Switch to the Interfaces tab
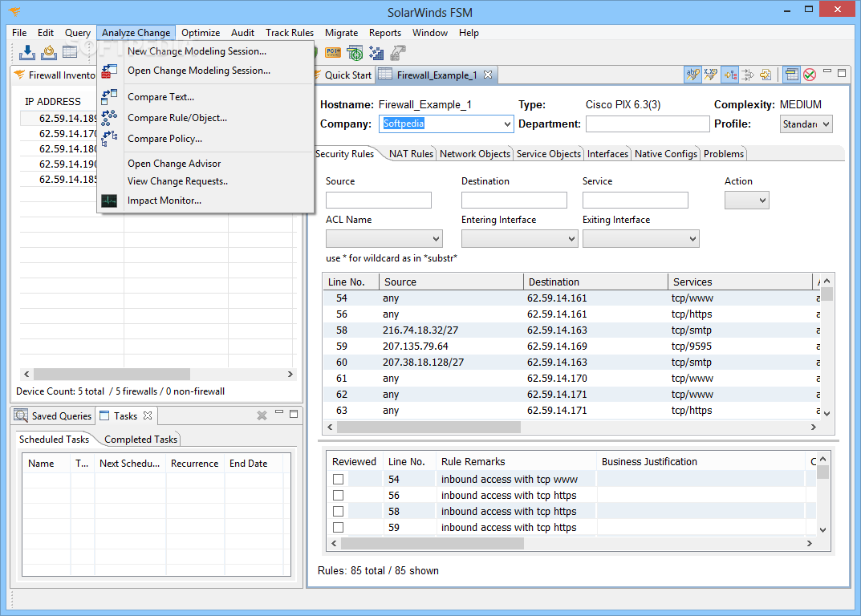 pos(607,154)
